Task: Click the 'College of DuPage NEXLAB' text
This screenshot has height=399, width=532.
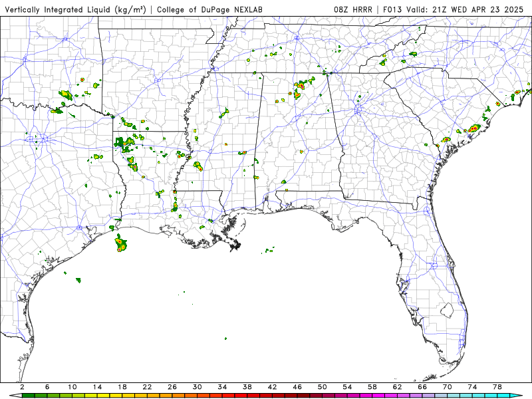Action: coord(209,9)
